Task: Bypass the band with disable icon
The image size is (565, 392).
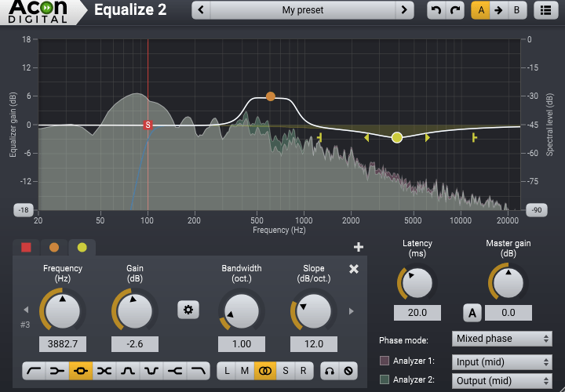Action: tap(348, 371)
